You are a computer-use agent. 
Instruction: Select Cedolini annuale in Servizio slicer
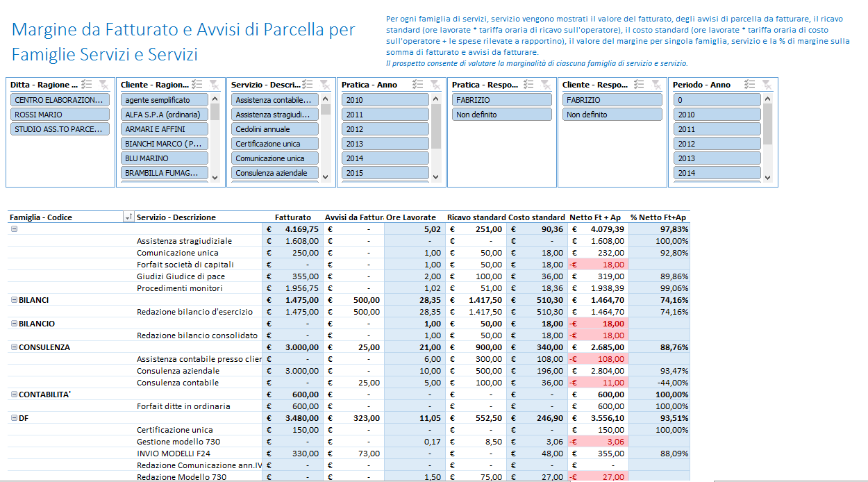(274, 129)
